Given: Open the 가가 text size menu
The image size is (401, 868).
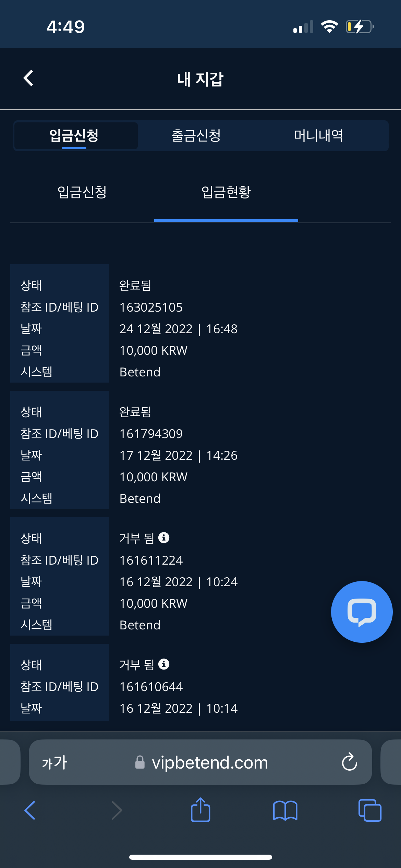Looking at the screenshot, I should tap(55, 762).
